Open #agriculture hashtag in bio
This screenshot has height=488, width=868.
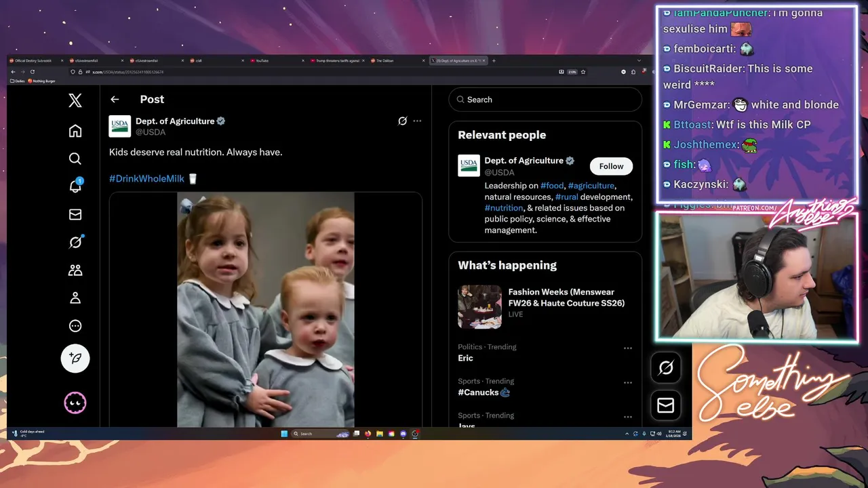[x=591, y=186]
